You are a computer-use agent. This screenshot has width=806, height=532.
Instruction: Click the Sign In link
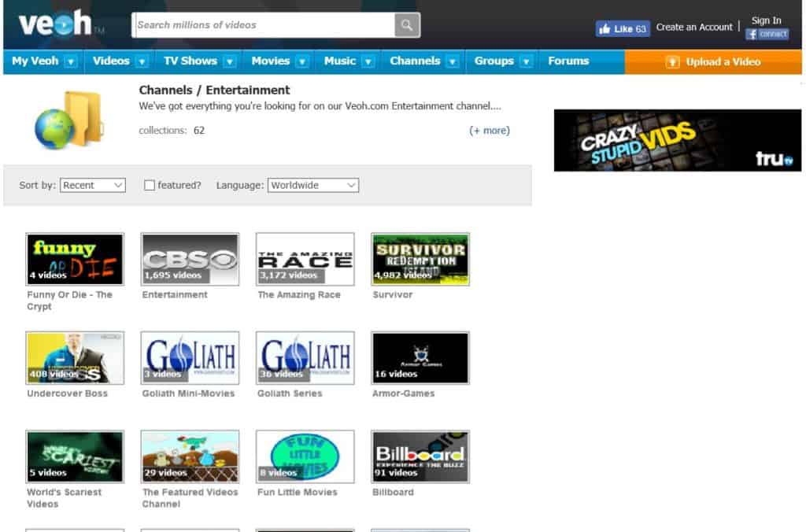pyautogui.click(x=766, y=20)
